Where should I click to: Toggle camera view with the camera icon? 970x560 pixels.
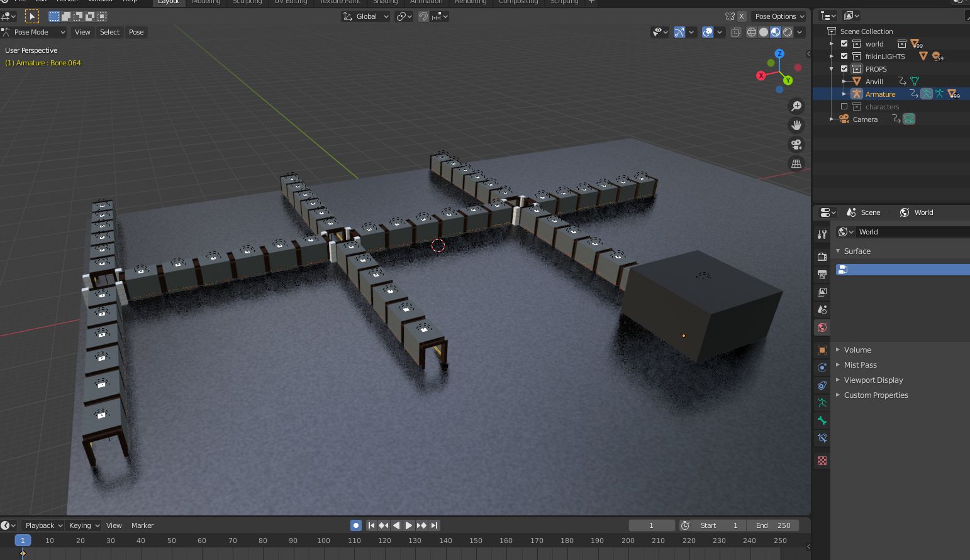pyautogui.click(x=796, y=145)
